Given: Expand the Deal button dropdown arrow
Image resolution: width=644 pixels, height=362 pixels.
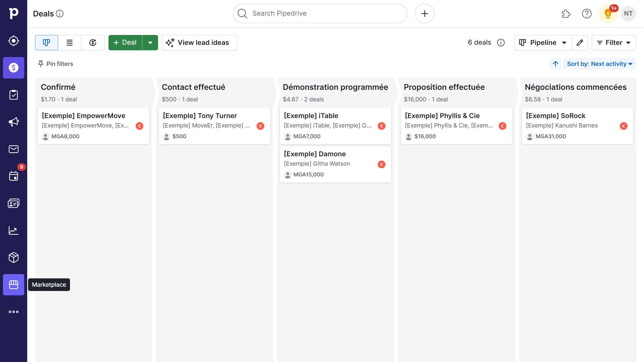Looking at the screenshot, I should (x=150, y=42).
